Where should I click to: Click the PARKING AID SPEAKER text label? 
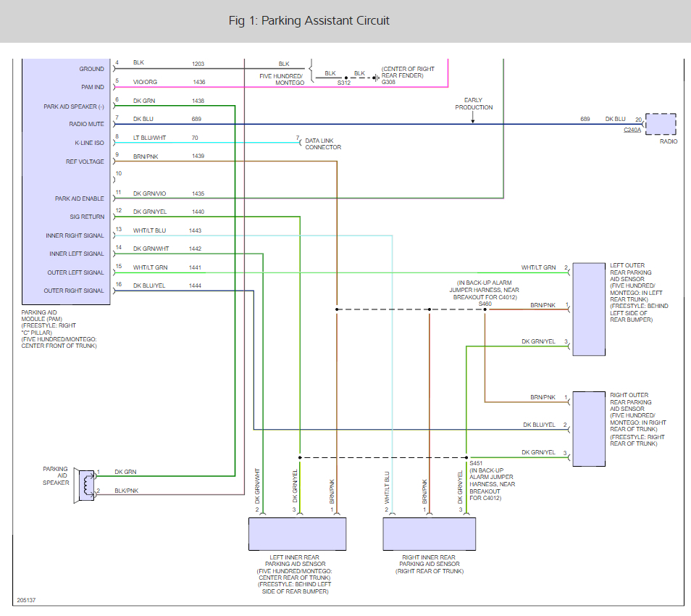click(56, 476)
